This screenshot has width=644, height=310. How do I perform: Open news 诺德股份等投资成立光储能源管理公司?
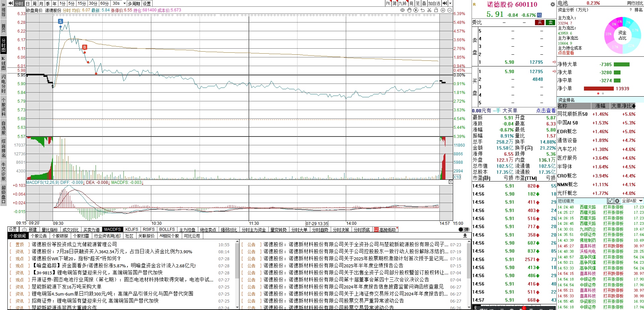tap(74, 244)
